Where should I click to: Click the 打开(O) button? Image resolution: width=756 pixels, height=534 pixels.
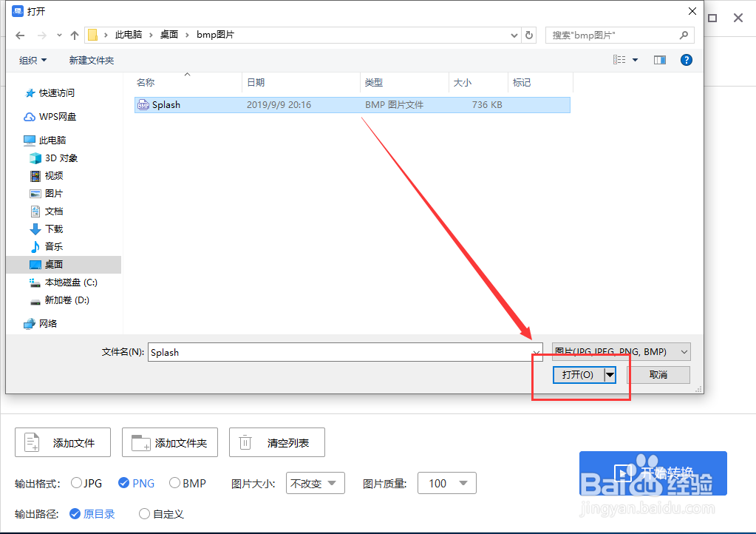[x=577, y=375]
